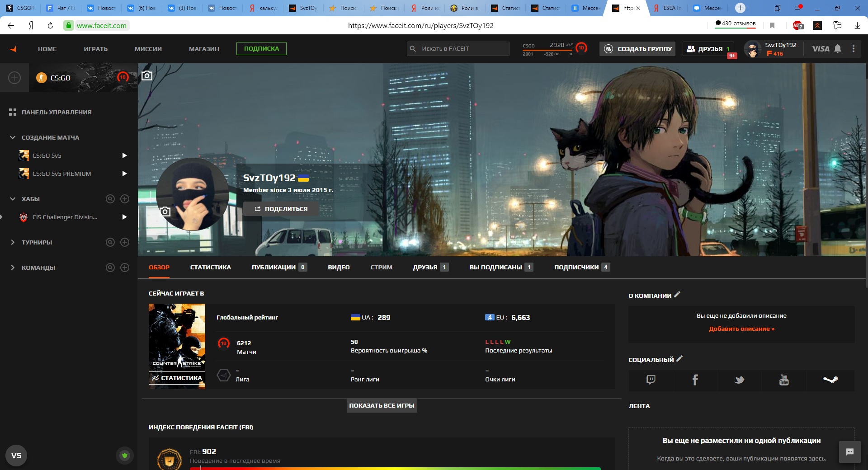868x470 pixels.
Task: Open the AdBlock extension icon
Action: [x=798, y=26]
